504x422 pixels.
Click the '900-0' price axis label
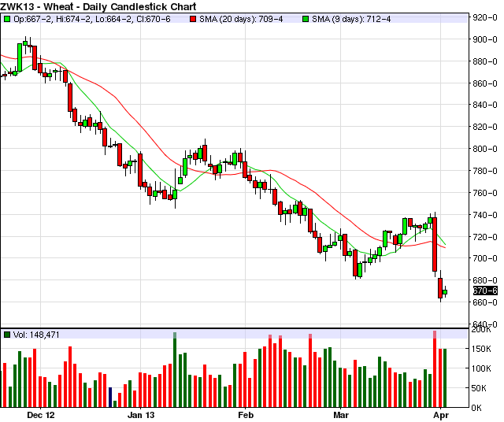coord(485,39)
